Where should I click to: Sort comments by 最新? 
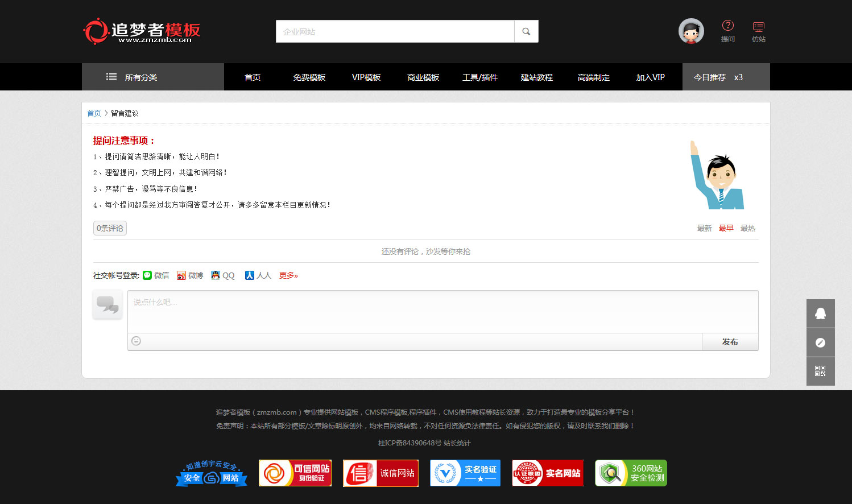pyautogui.click(x=704, y=228)
